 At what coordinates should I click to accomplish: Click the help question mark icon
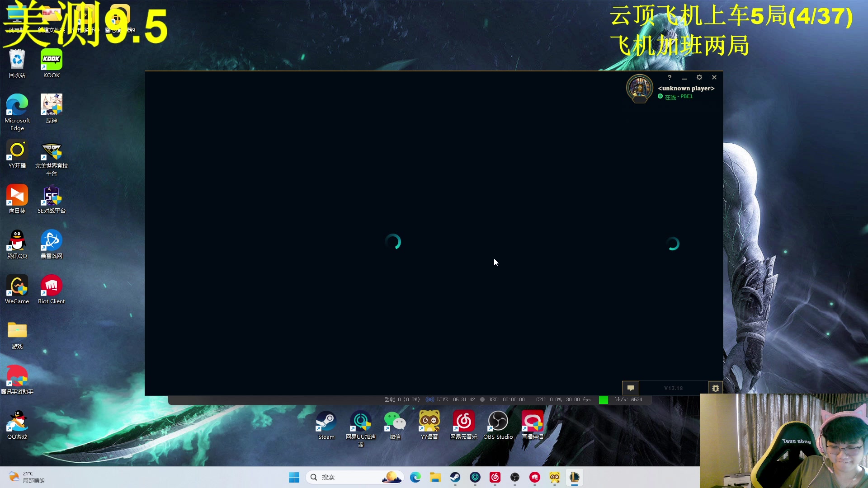click(670, 77)
